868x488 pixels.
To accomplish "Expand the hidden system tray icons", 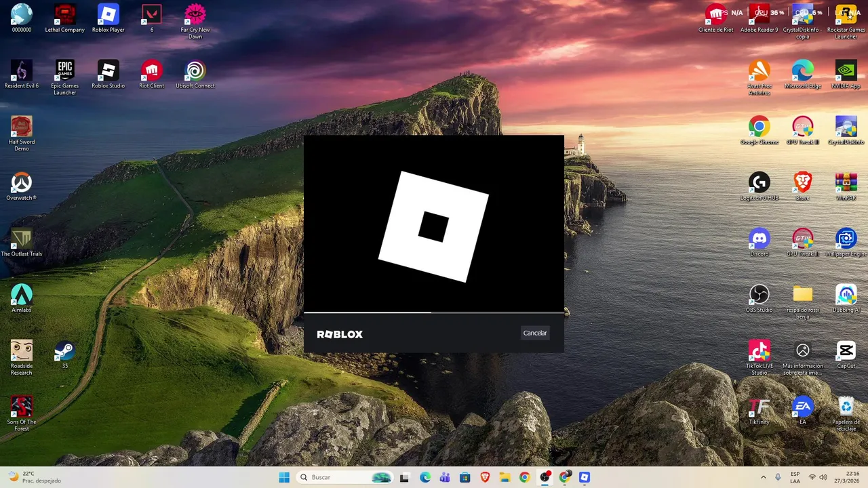I will point(764,477).
